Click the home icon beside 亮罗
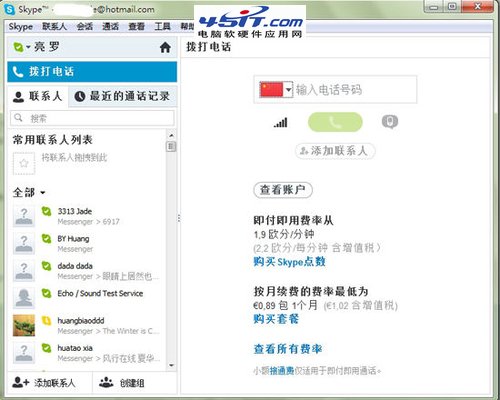Viewport: 500px width, 400px height. (x=165, y=47)
